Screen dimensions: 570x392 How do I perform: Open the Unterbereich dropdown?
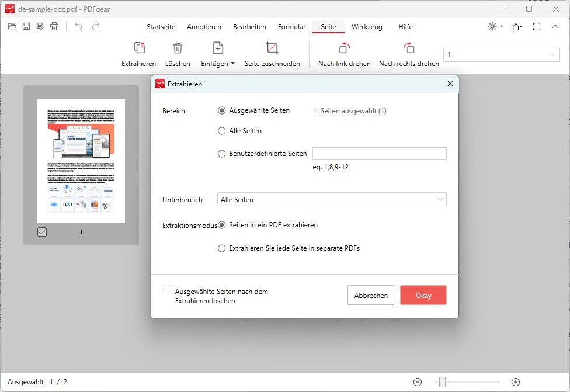click(331, 199)
